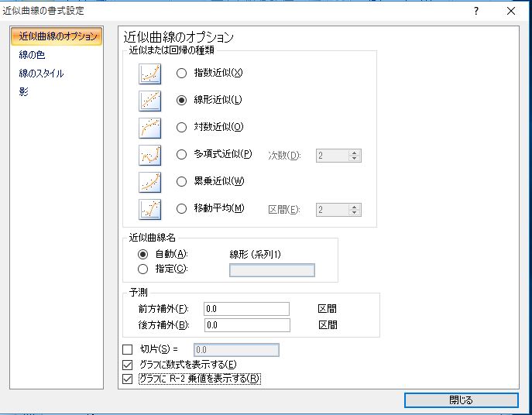This screenshot has width=532, height=415.
Task: Click the polynomial trendline (多項式近似) icon
Action: (x=149, y=155)
